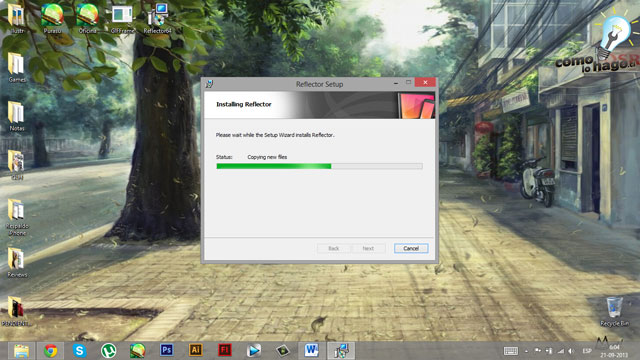The height and width of the screenshot is (360, 640).
Task: Select the Recycle Bin icon
Action: click(x=614, y=312)
